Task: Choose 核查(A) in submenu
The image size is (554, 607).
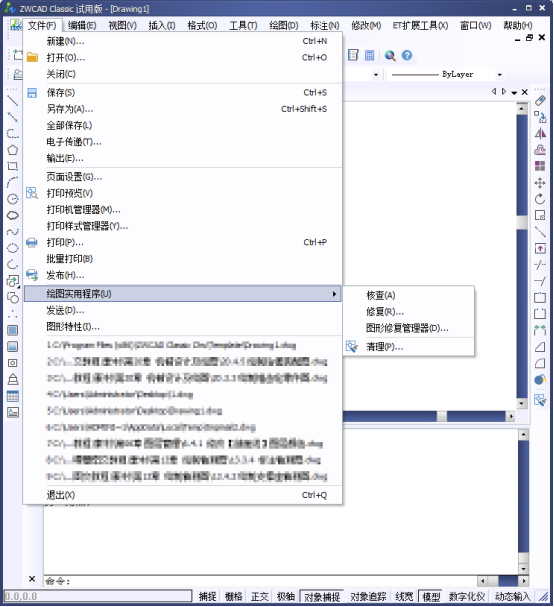Action: coord(409,295)
